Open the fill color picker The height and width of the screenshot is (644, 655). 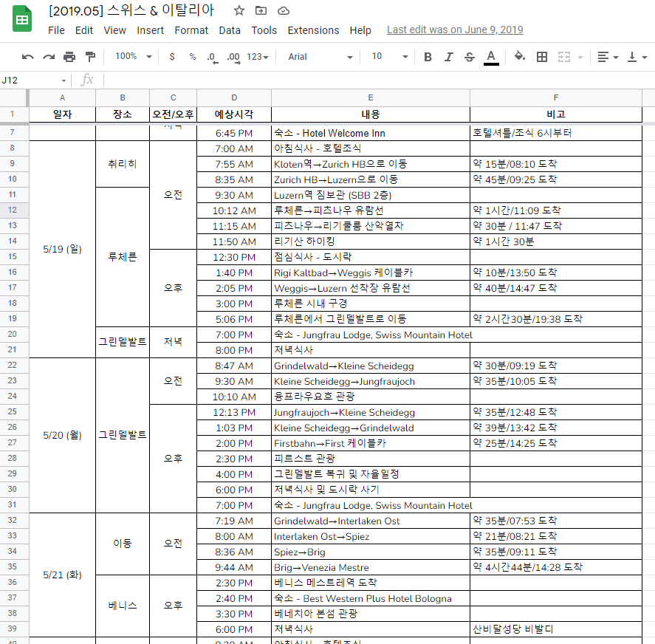(x=520, y=56)
